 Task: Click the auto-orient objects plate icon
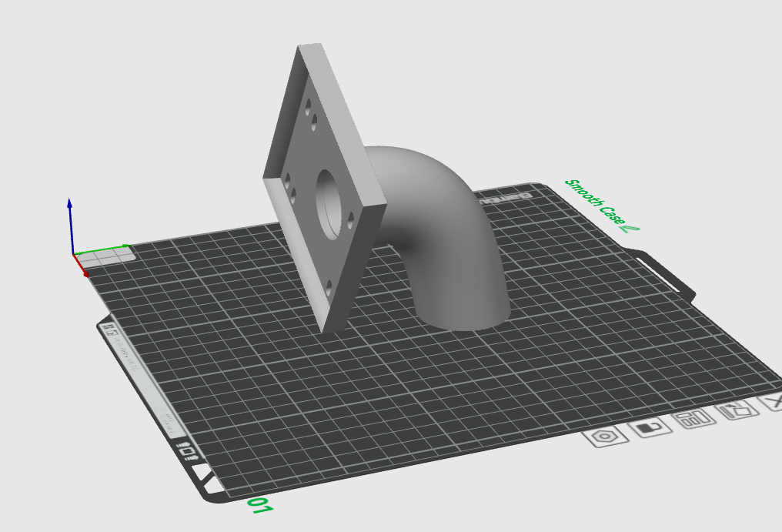click(737, 410)
